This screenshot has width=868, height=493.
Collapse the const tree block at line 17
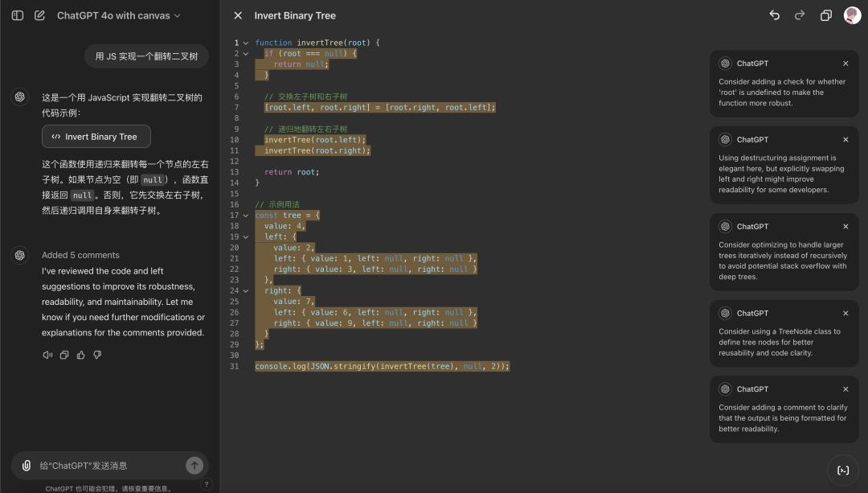pos(246,216)
